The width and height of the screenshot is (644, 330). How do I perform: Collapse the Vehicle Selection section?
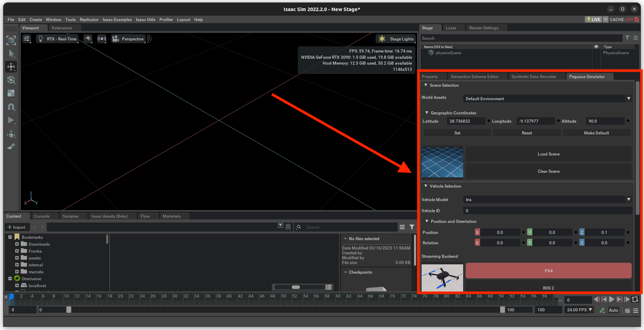point(426,186)
